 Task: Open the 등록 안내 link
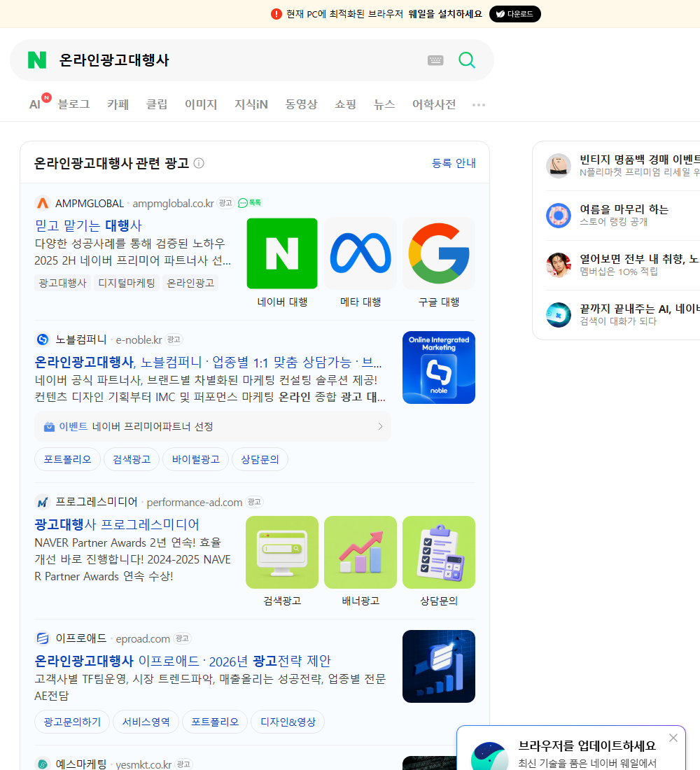(454, 163)
